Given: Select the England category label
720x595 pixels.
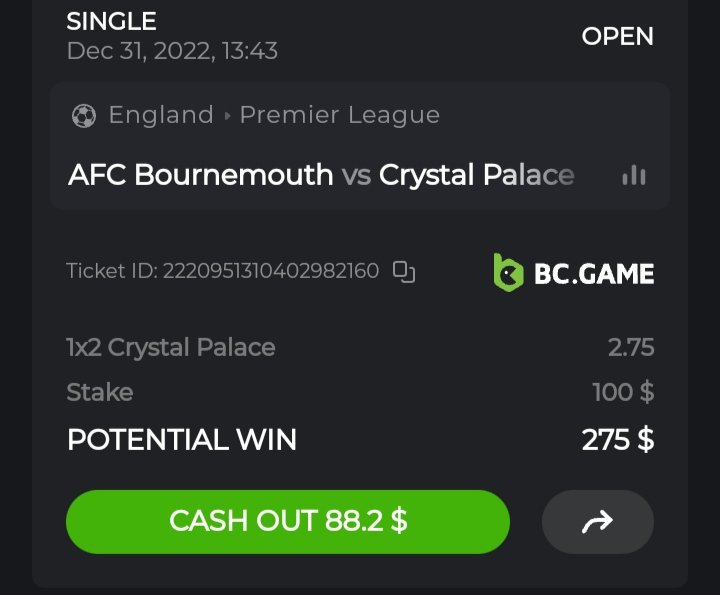Looking at the screenshot, I should [161, 115].
